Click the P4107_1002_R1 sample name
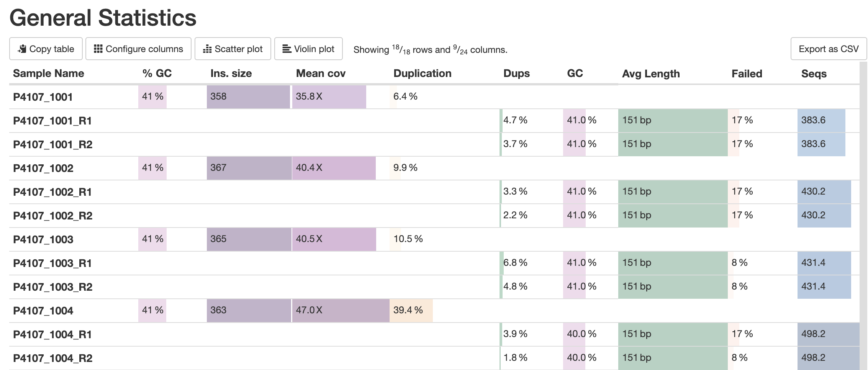The height and width of the screenshot is (370, 868). point(52,192)
